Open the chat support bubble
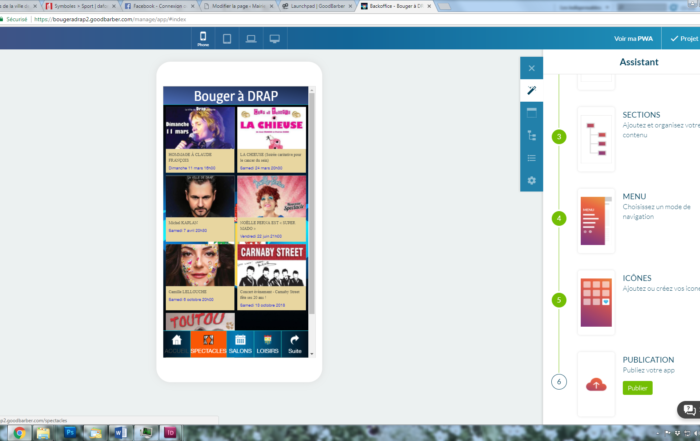This screenshot has height=441, width=700. (689, 409)
